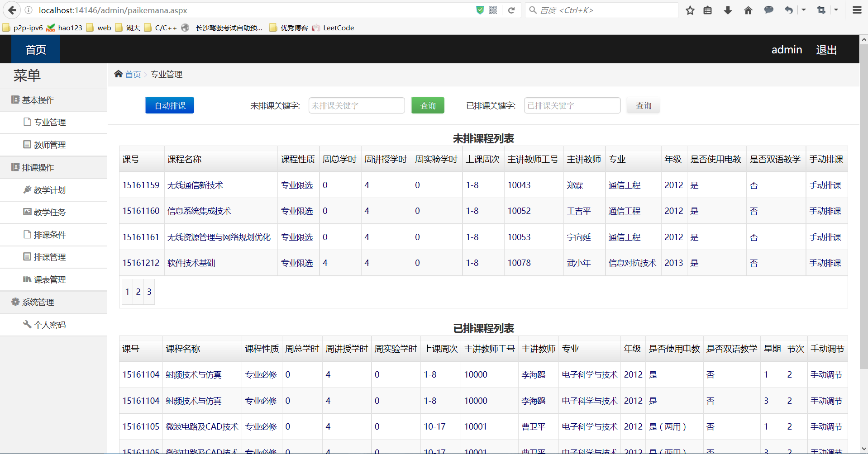Click the 首页 breadcrumb link
The height and width of the screenshot is (454, 868).
coord(133,74)
